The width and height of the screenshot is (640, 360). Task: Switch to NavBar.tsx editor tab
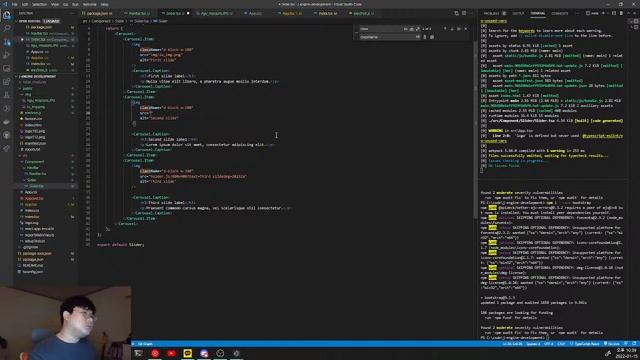point(139,13)
